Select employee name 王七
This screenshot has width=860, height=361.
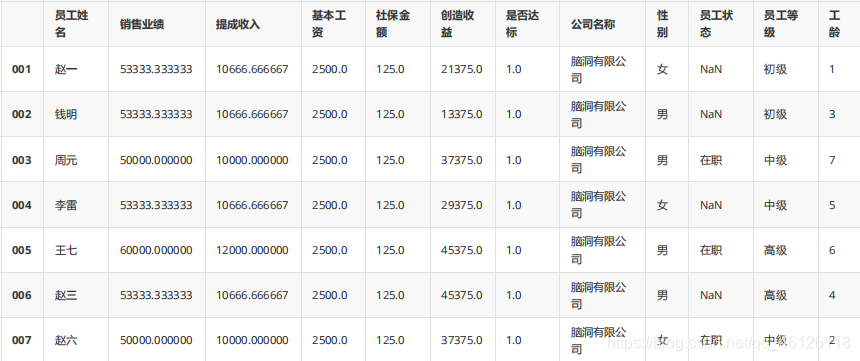coord(66,250)
